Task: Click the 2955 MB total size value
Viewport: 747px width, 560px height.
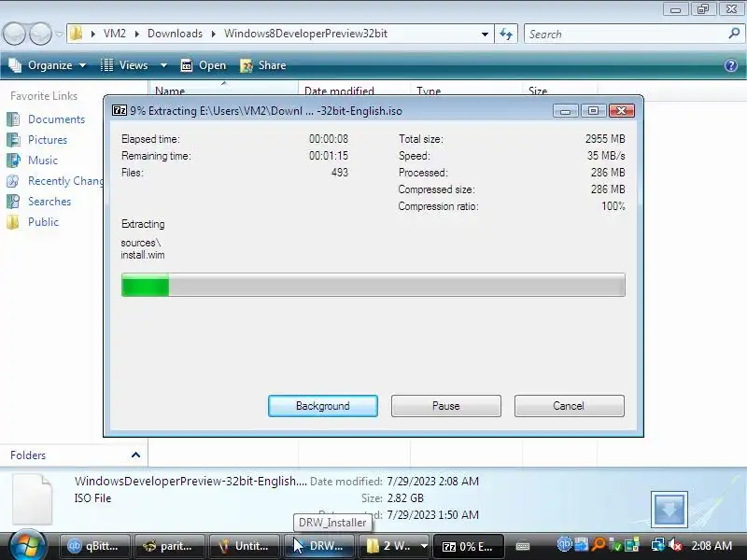Action: [x=605, y=139]
